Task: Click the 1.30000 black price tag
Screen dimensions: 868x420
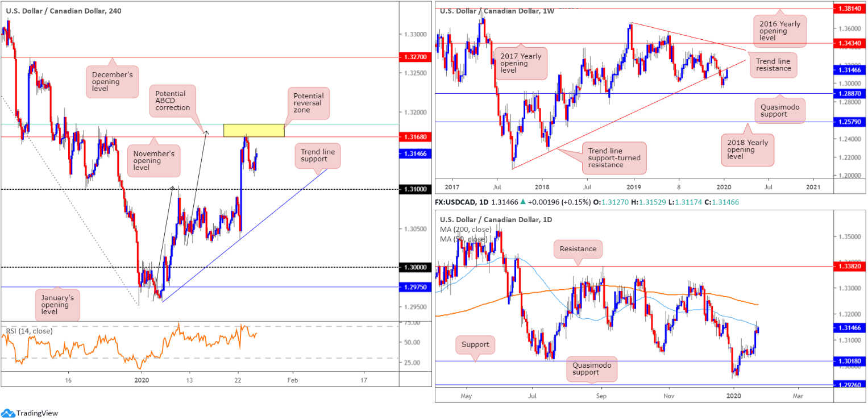Action: coord(416,267)
